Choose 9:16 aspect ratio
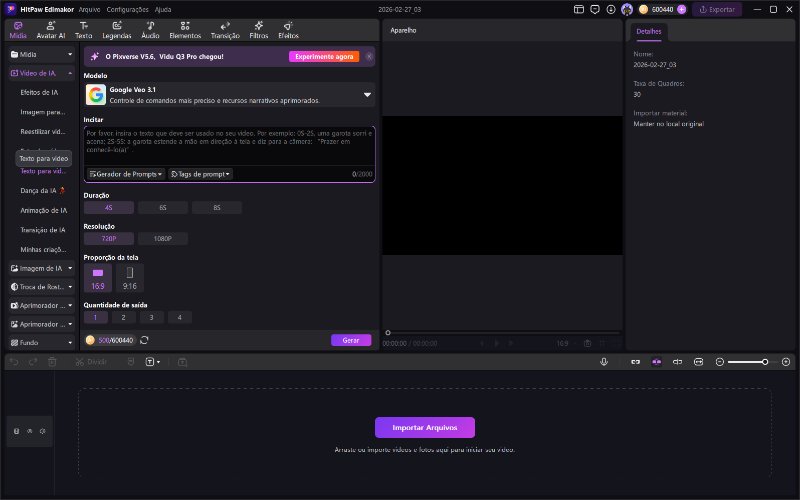Screen dimensions: 800x500 tap(130, 278)
